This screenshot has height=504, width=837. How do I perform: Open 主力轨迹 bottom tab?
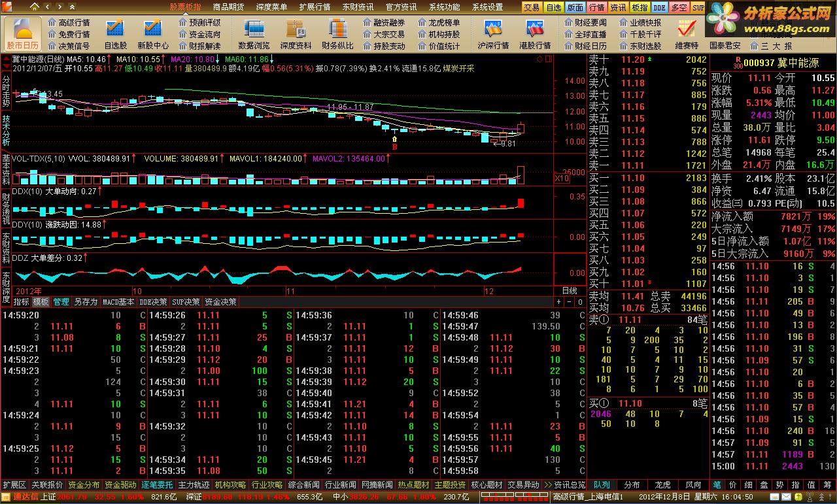click(194, 485)
